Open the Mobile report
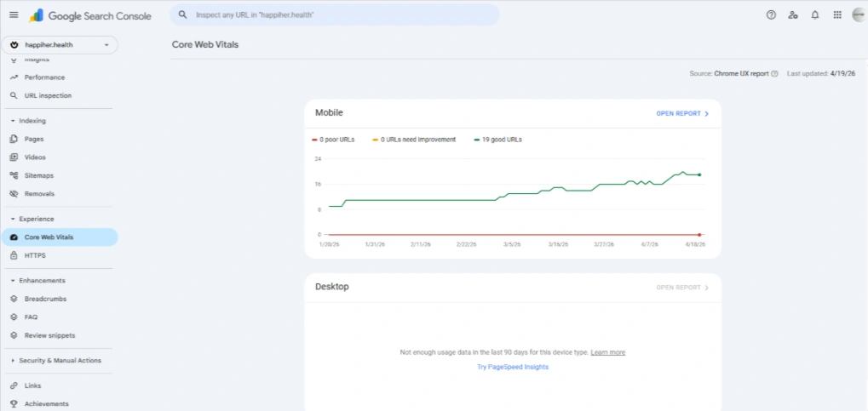 [682, 113]
